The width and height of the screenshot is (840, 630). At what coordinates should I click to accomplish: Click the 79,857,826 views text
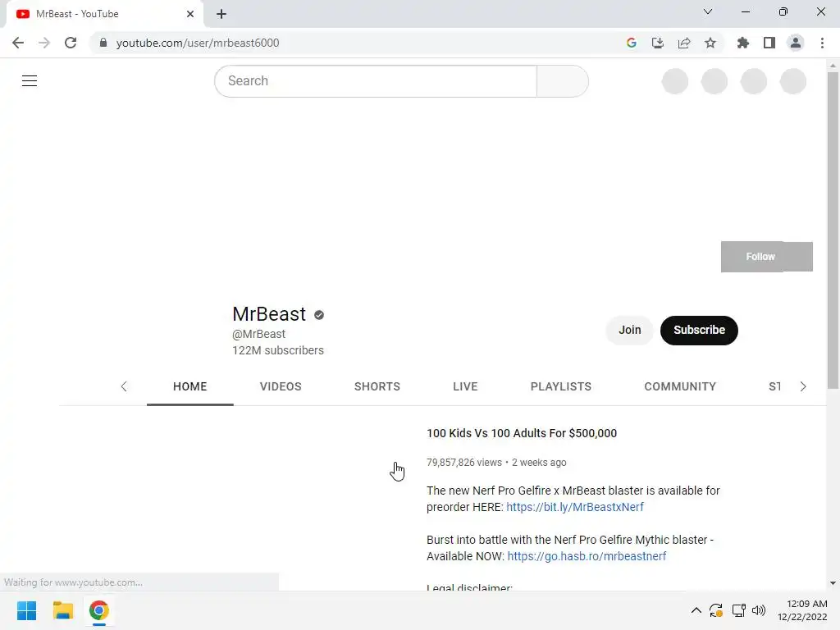coord(464,463)
